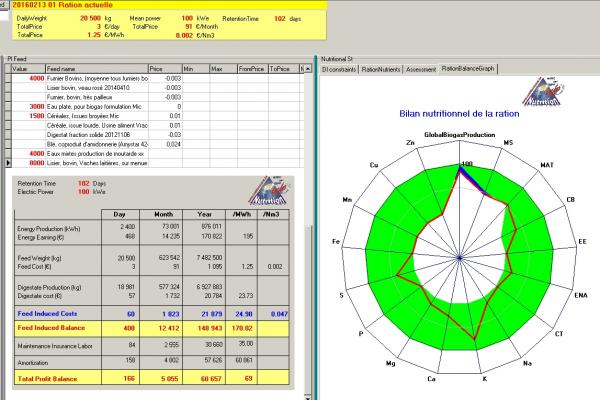Select the Céréales Issues broyées value 1500 cell
Viewport: 600px width, 400px height.
[29, 116]
